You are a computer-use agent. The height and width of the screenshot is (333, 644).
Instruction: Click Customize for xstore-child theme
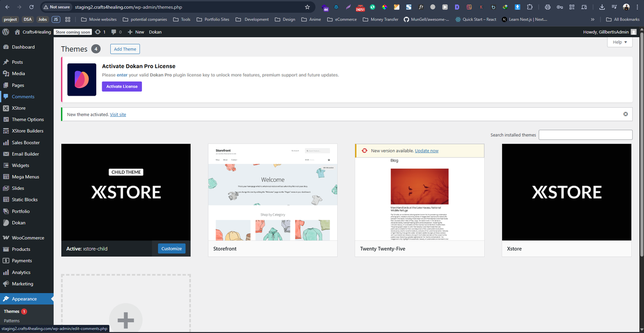click(172, 248)
